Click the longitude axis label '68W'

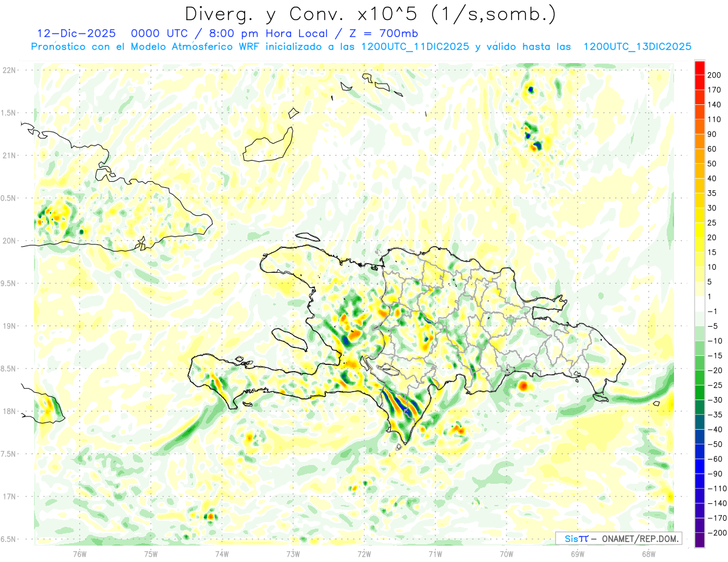649,554
